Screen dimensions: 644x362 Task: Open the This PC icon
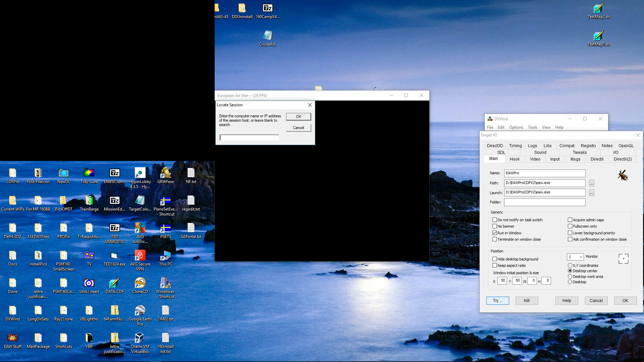(165, 258)
